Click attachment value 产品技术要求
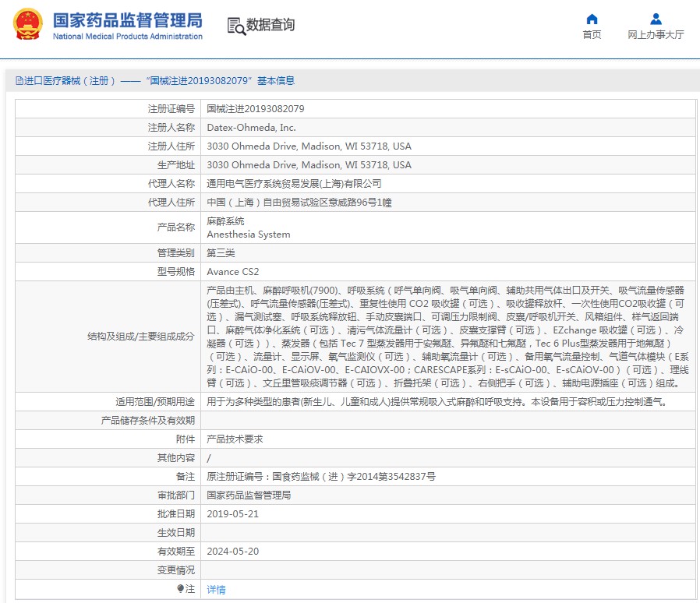The width and height of the screenshot is (700, 603). pyautogui.click(x=235, y=439)
